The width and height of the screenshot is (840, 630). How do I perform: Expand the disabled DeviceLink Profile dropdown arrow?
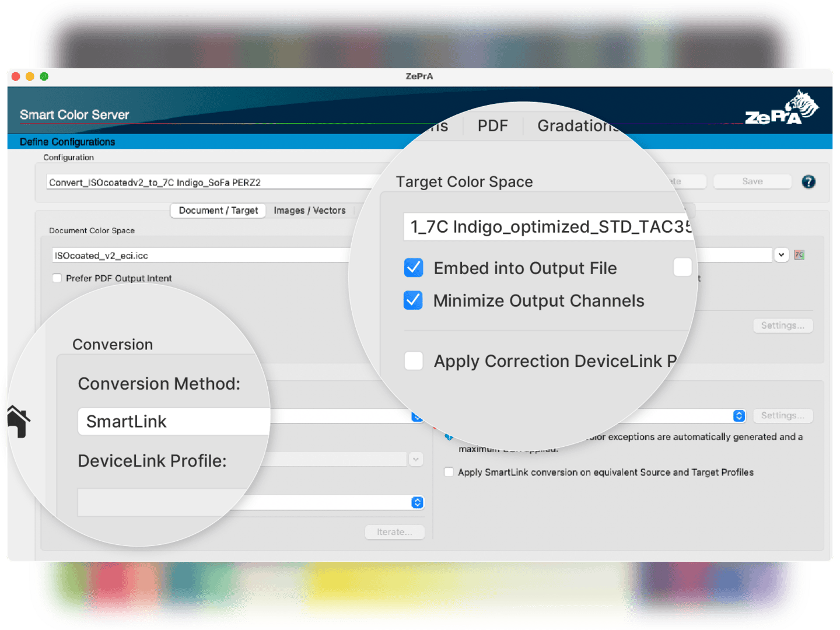[x=415, y=459]
